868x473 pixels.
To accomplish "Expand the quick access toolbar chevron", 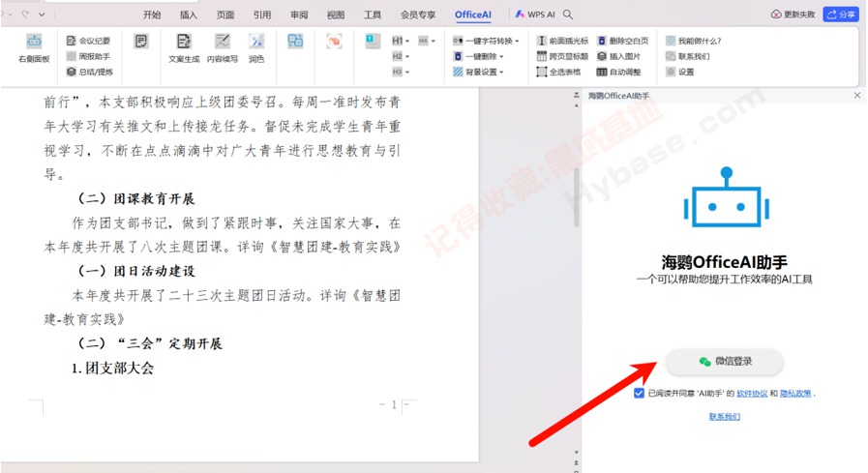I will [x=42, y=15].
